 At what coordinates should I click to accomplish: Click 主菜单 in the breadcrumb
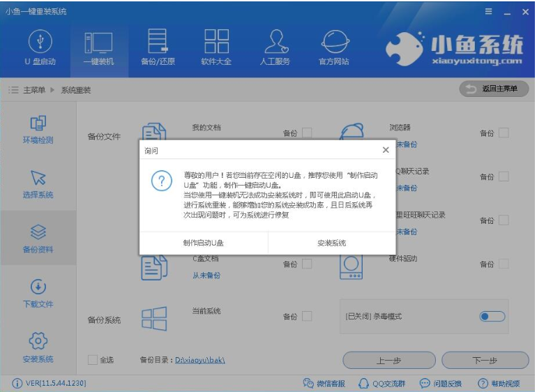coord(33,90)
